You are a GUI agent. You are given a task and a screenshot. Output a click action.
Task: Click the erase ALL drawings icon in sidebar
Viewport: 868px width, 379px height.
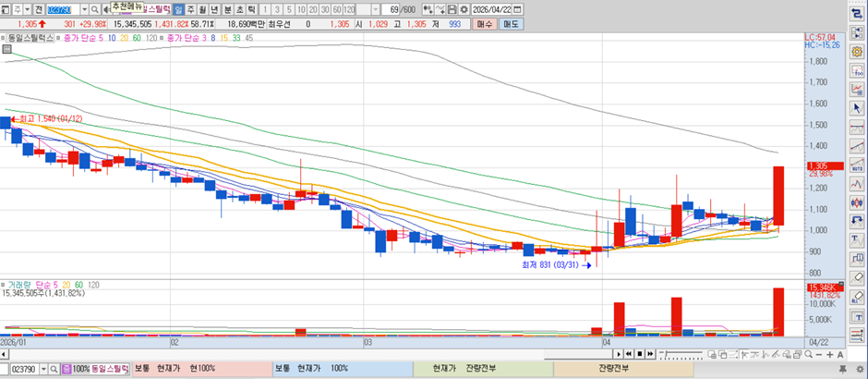click(x=858, y=296)
